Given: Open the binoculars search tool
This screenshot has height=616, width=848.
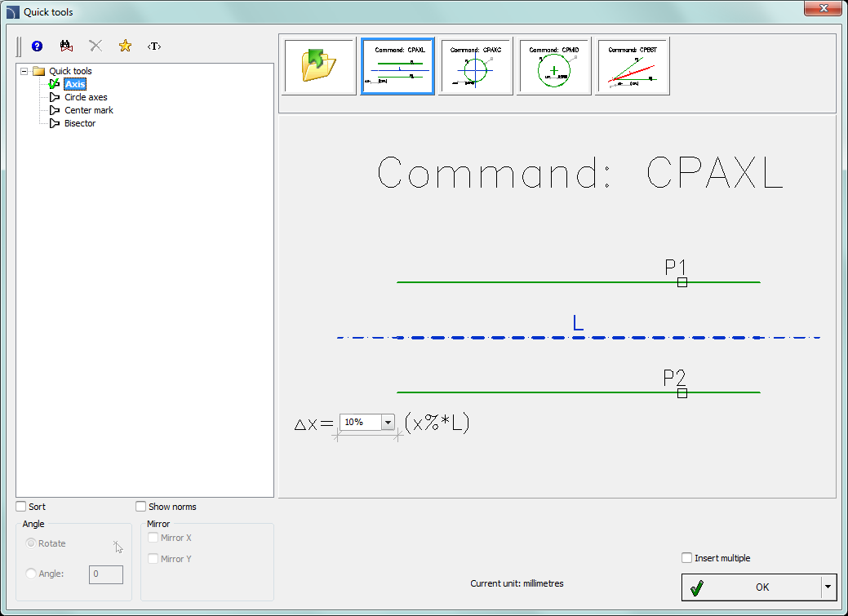Looking at the screenshot, I should 67,47.
